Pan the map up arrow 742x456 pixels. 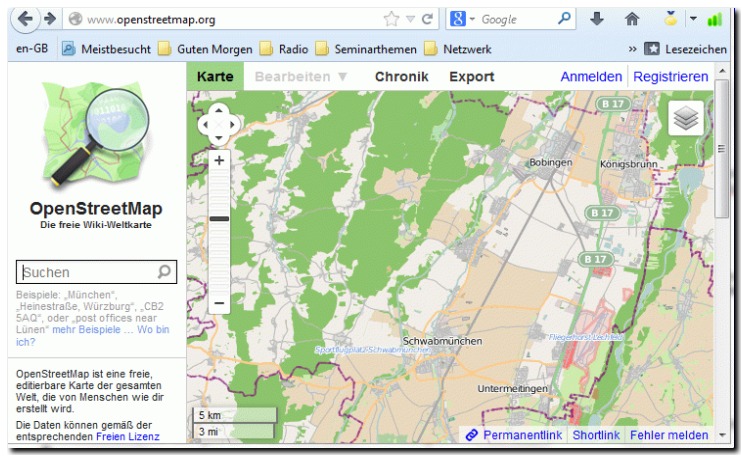click(x=218, y=110)
